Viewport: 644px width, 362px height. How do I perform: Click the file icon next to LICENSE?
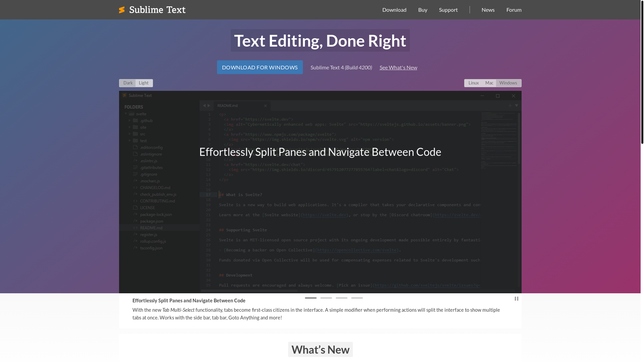(x=136, y=208)
